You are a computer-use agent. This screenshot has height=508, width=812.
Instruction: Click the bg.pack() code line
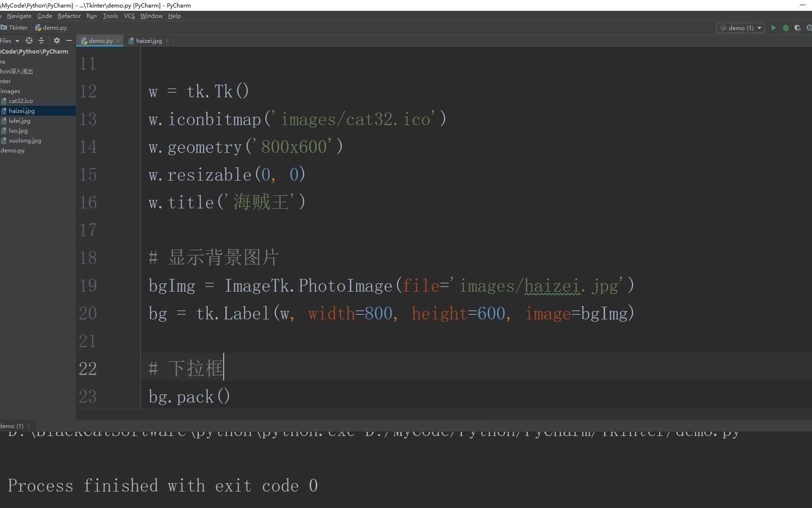[189, 397]
